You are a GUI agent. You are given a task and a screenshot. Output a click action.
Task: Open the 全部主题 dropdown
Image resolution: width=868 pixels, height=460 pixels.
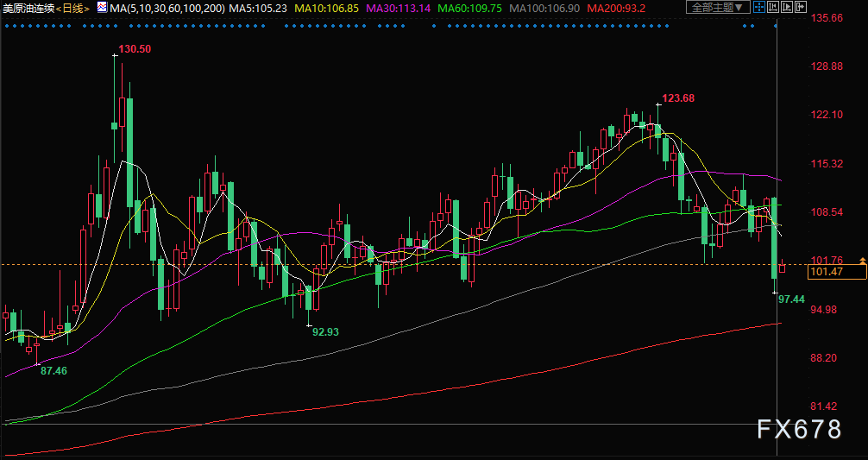coord(718,7)
